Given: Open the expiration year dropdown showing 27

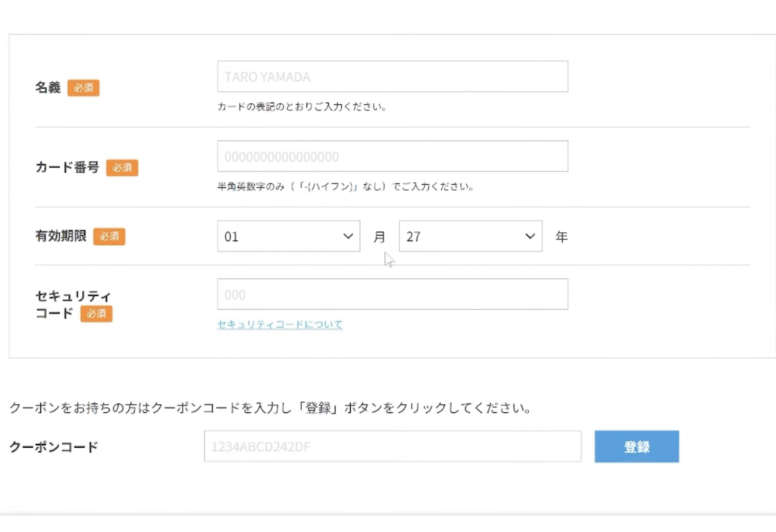Looking at the screenshot, I should pos(471,236).
